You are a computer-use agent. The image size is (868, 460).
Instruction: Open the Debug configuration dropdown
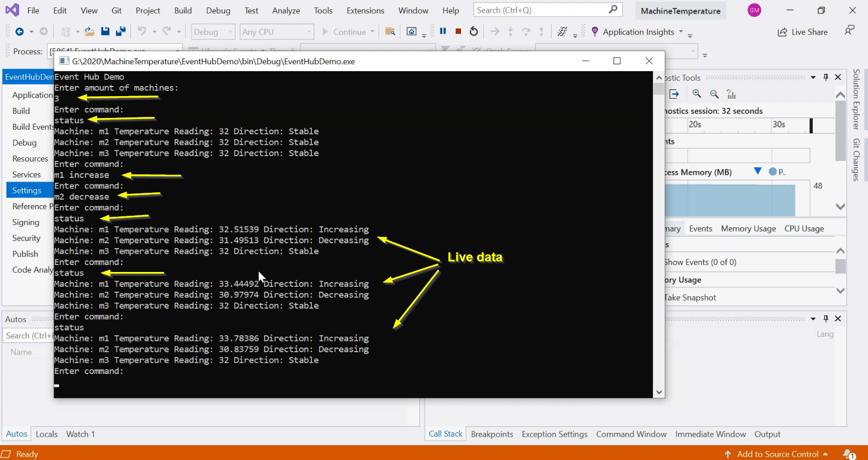pyautogui.click(x=213, y=32)
